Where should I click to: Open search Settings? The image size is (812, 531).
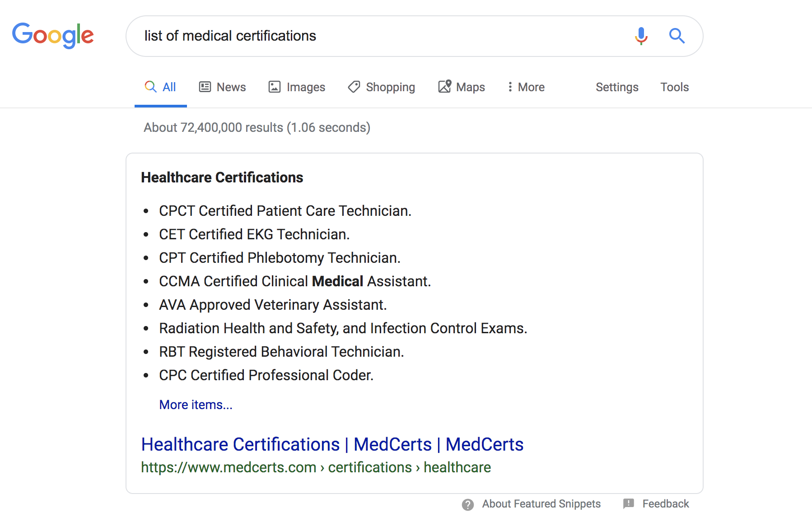point(617,87)
